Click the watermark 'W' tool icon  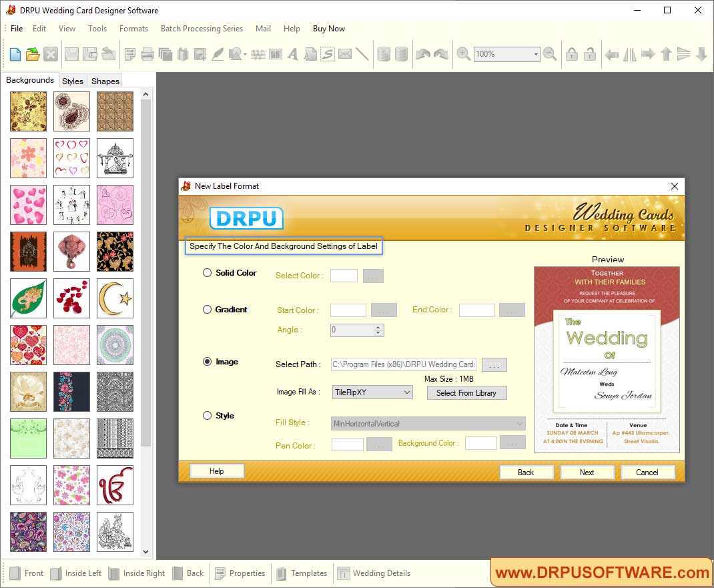tap(258, 54)
